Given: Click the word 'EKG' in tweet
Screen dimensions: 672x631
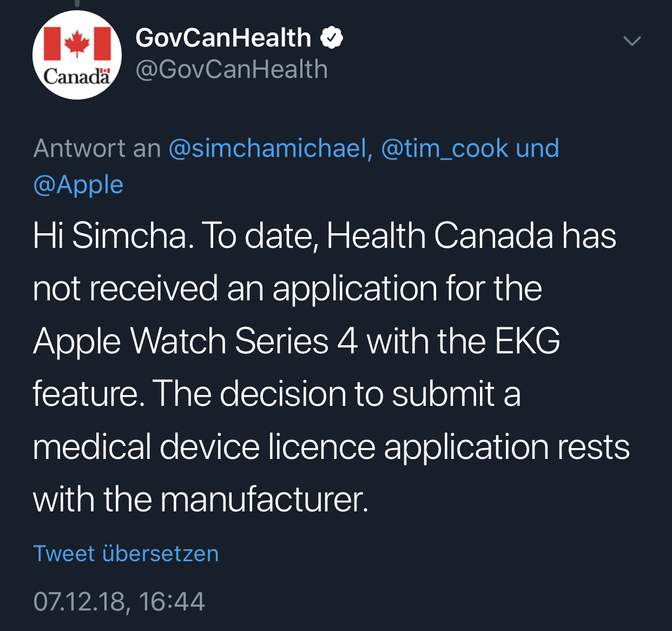Looking at the screenshot, I should click(x=528, y=341).
